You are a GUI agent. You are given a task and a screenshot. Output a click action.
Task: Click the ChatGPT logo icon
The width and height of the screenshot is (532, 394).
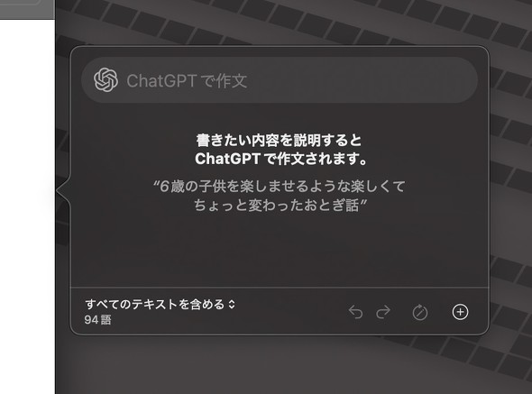point(105,80)
